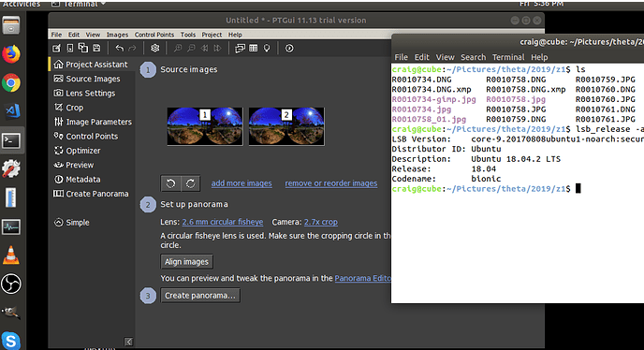The width and height of the screenshot is (644, 350).
Task: Click the zoom out magnifier icon
Action: coord(191,48)
